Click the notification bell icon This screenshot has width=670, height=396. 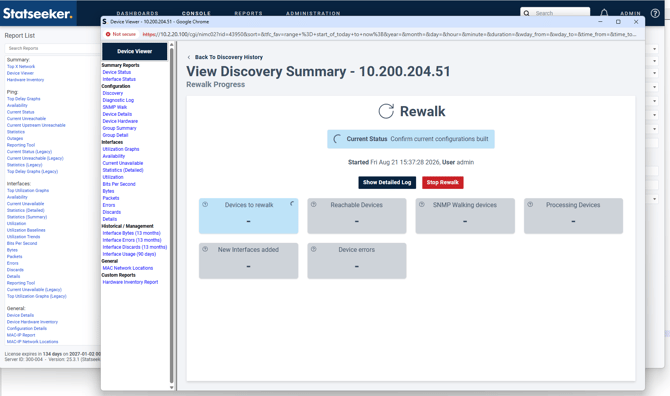604,13
